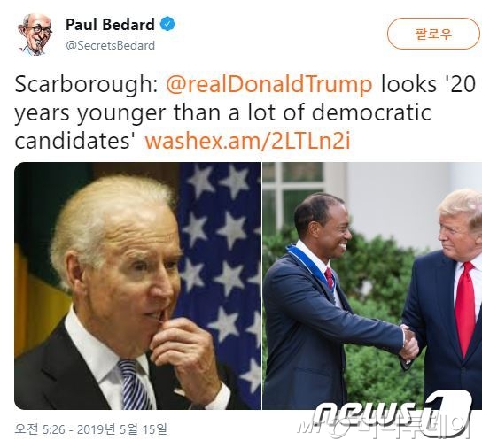Click the phrase 'years younger than' in the tweet
This screenshot has width=482, height=448.
coord(118,113)
